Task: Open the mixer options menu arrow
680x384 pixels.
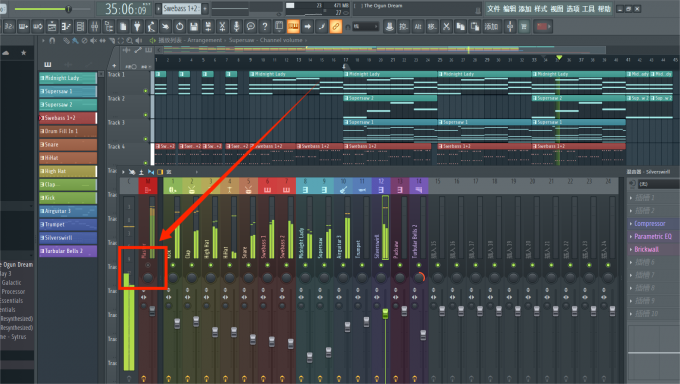Action: pos(123,172)
